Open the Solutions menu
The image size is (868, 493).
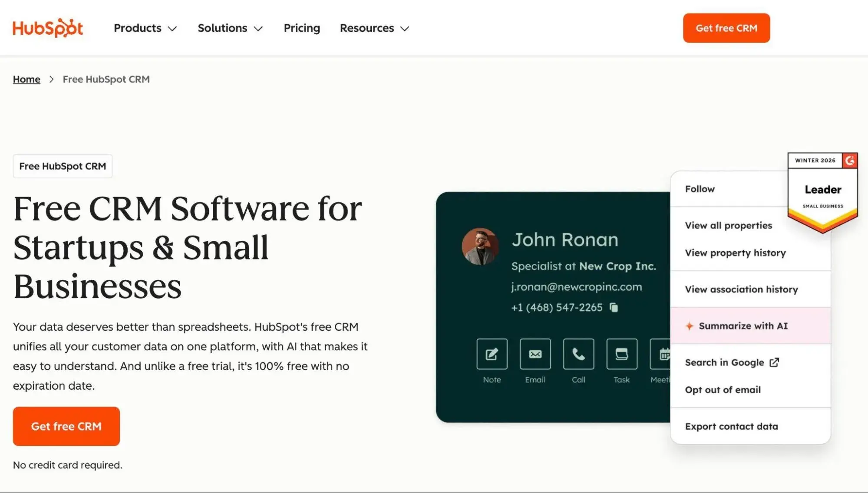230,28
